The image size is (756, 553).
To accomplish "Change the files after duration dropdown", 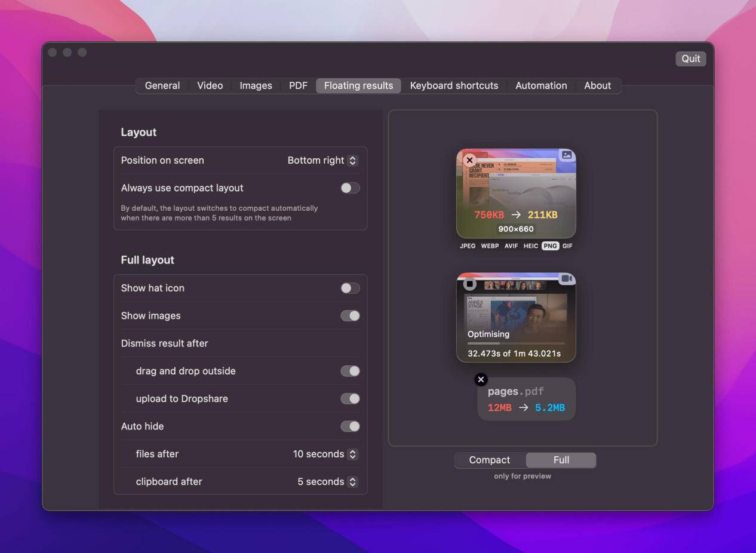I will (325, 454).
